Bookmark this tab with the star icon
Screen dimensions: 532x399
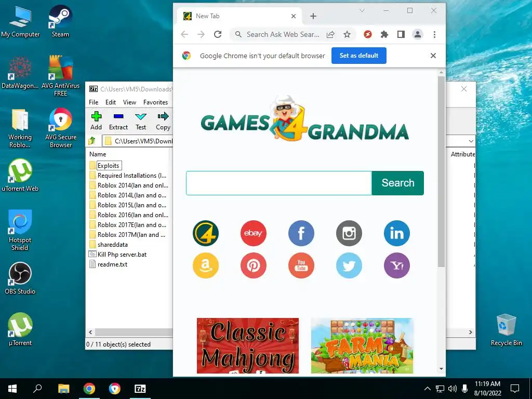347,34
